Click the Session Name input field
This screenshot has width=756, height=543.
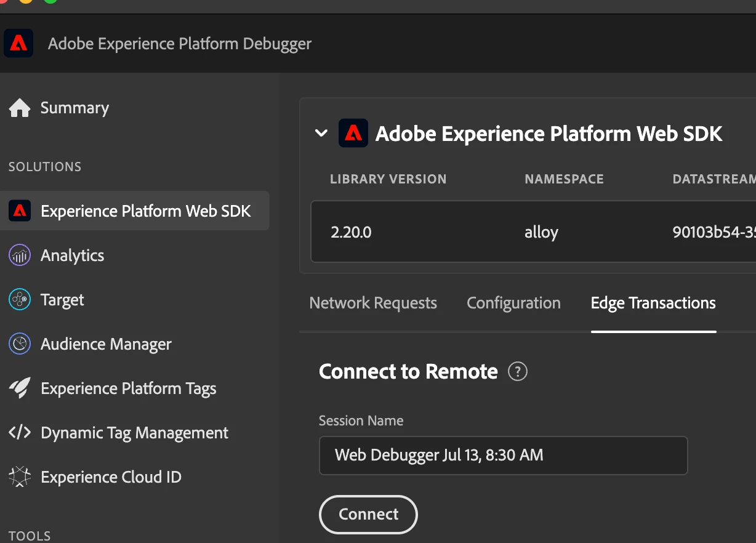[503, 456]
